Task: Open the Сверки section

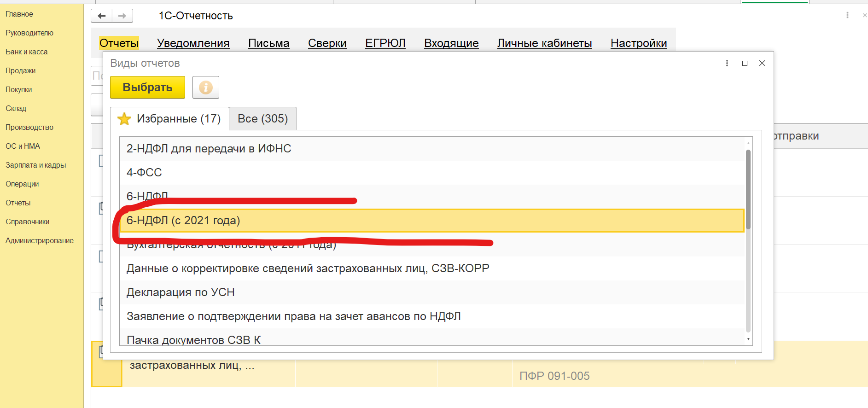Action: pos(327,43)
